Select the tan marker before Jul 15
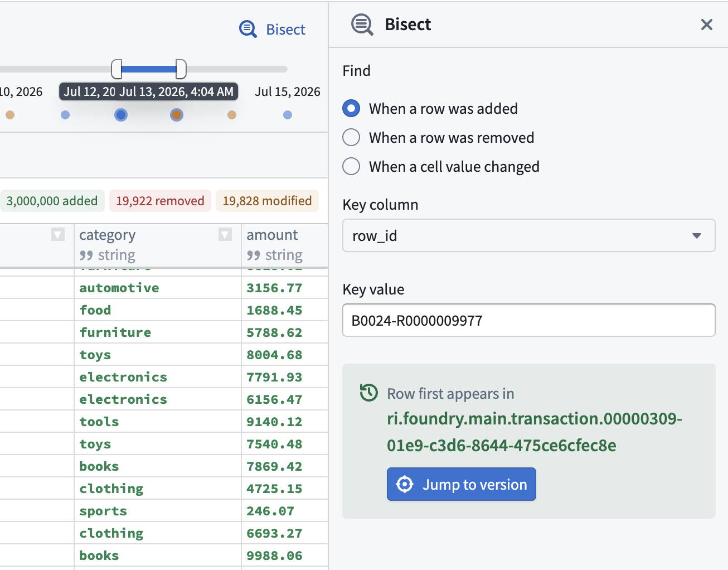The height and width of the screenshot is (570, 728). click(232, 115)
